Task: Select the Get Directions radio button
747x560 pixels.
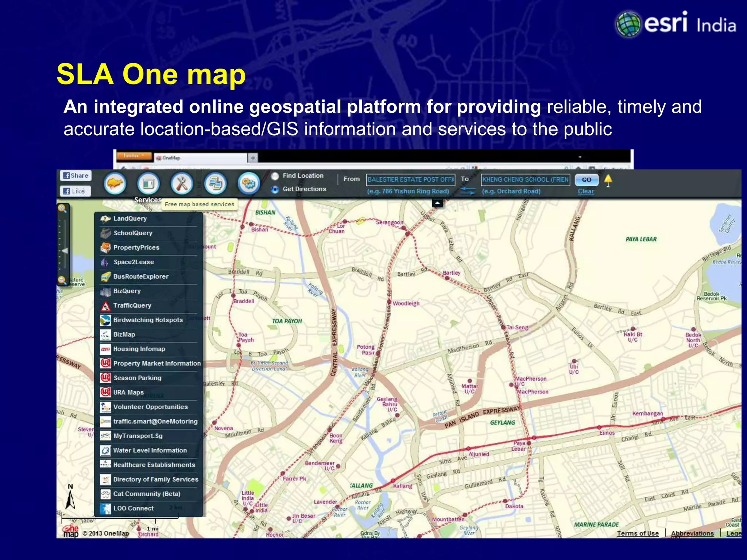Action: (x=275, y=190)
